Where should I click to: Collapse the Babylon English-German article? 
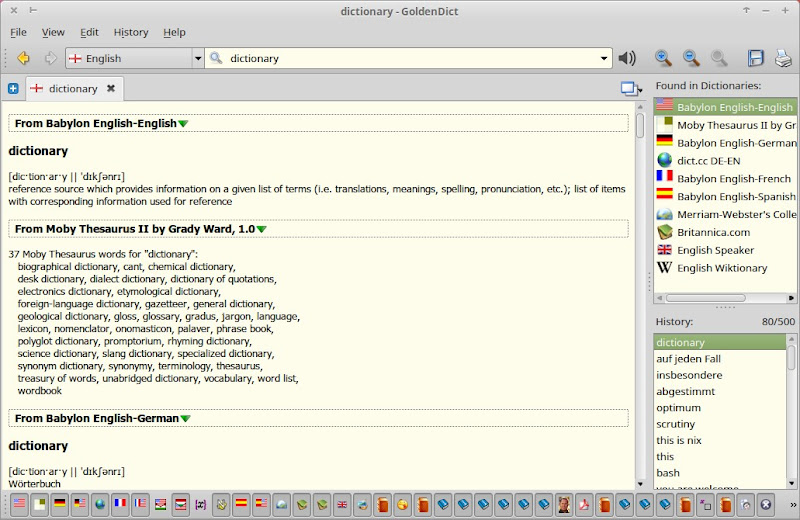click(x=185, y=418)
